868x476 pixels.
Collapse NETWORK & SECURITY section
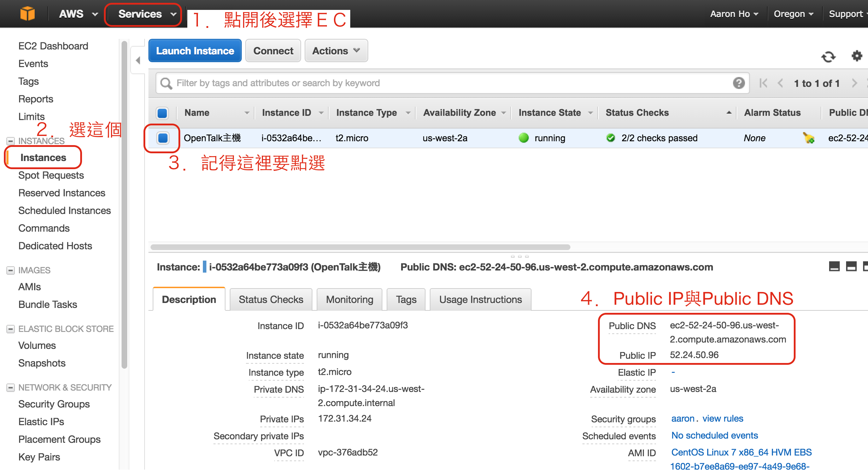click(x=11, y=387)
